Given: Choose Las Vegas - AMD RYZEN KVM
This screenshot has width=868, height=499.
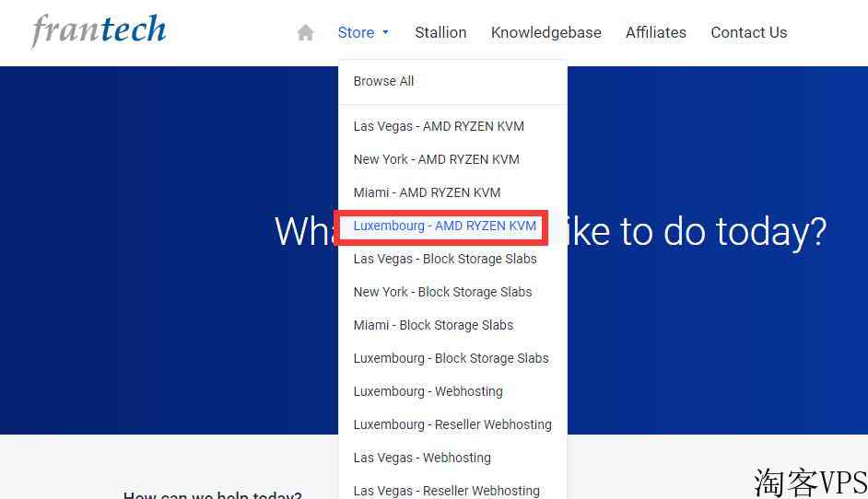Looking at the screenshot, I should (x=439, y=126).
